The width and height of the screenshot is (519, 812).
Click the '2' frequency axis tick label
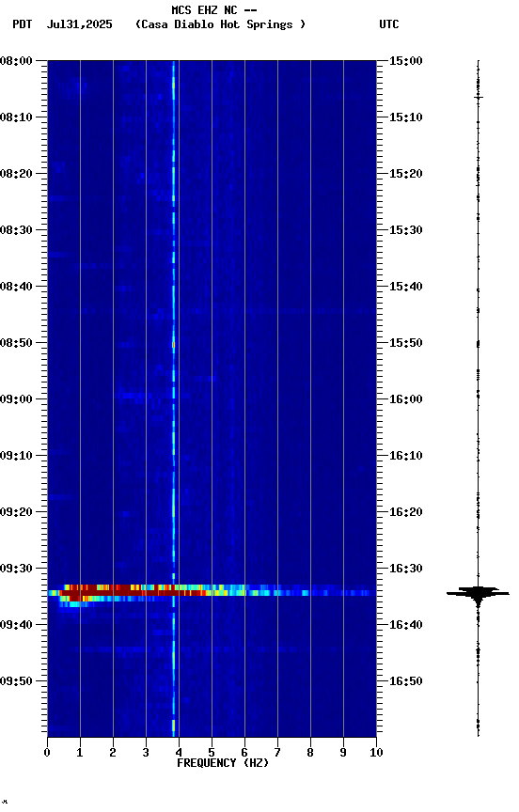113,753
